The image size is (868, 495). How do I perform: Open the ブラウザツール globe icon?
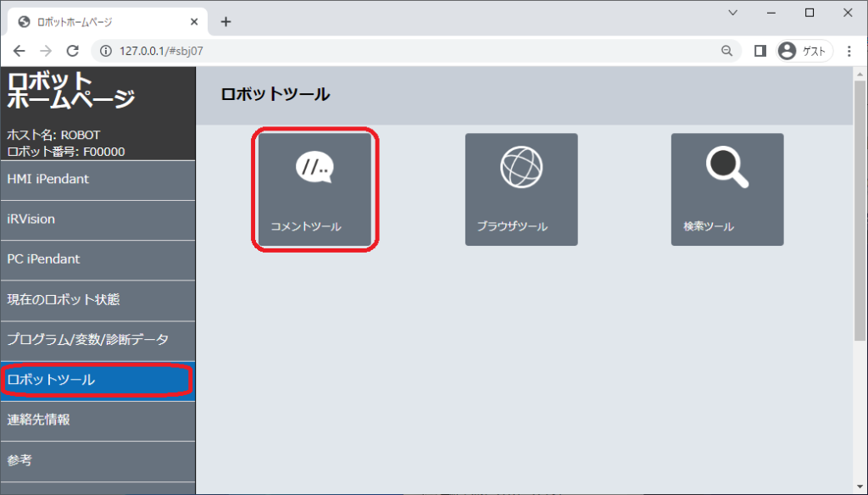(x=520, y=167)
